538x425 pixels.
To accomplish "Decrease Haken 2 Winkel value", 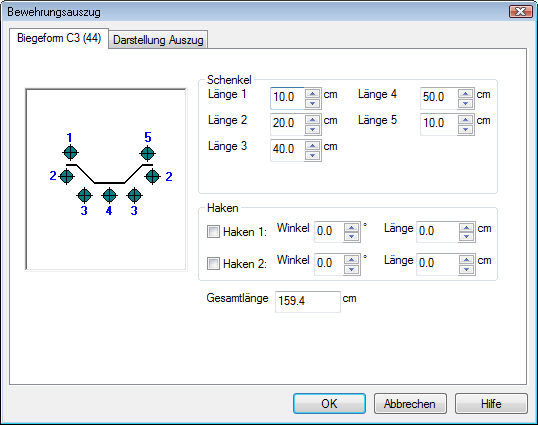I will [x=351, y=269].
